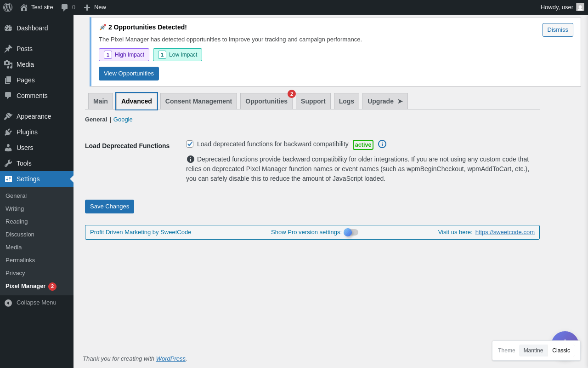Viewport: 588px width, 368px height.
Task: Switch theme to Mantine
Action: 533,351
